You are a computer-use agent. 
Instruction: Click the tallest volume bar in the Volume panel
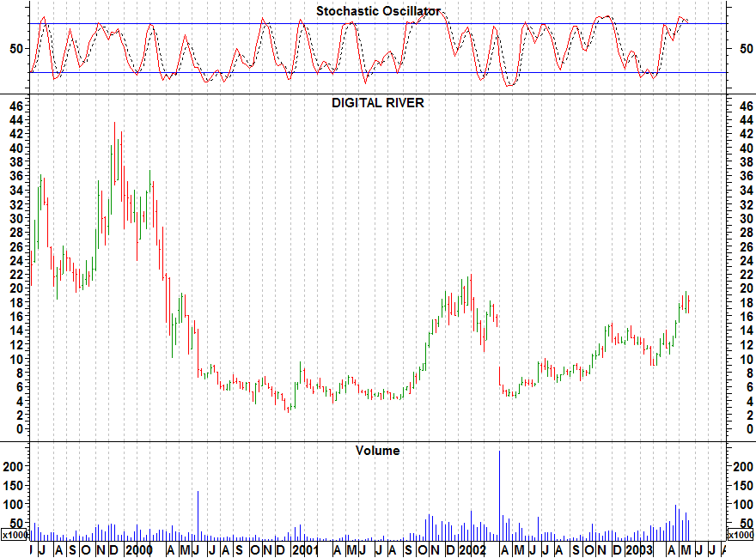click(x=499, y=495)
